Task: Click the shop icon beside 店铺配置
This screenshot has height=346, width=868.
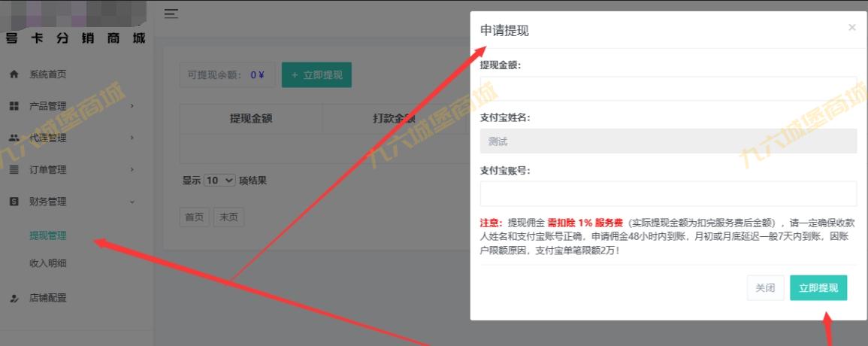Action: pyautogui.click(x=14, y=299)
